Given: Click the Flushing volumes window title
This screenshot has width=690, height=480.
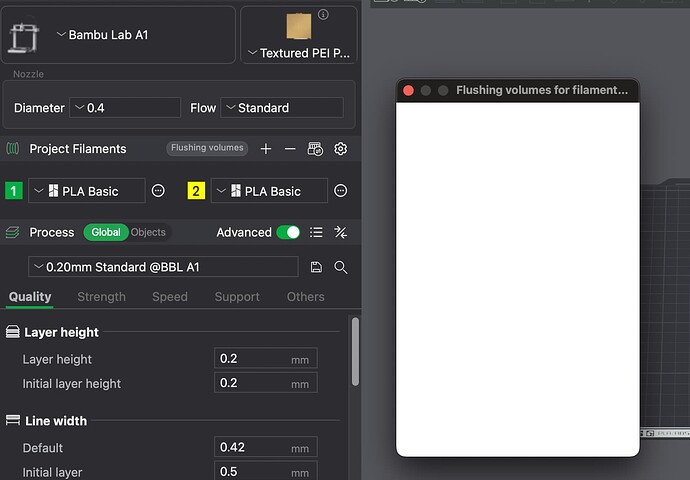Looking at the screenshot, I should (x=542, y=90).
